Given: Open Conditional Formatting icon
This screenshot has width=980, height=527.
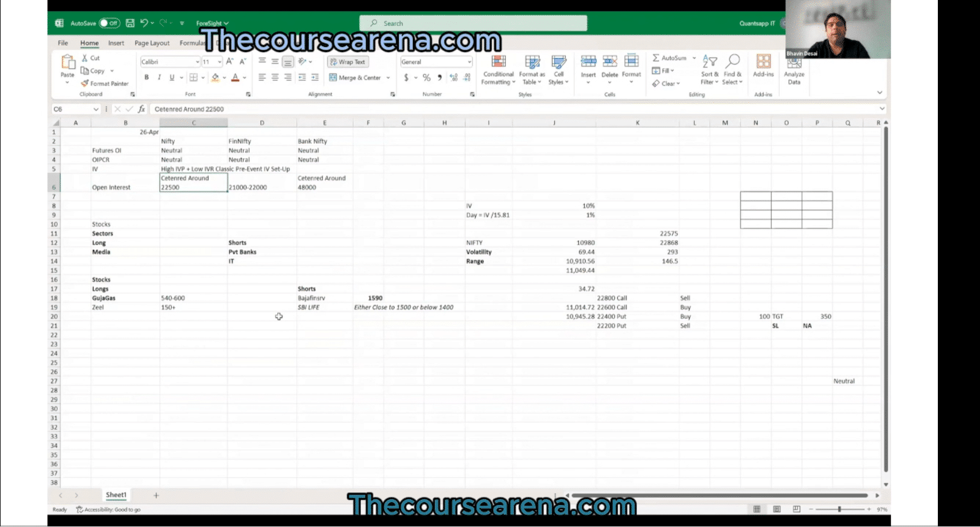Looking at the screenshot, I should (498, 62).
